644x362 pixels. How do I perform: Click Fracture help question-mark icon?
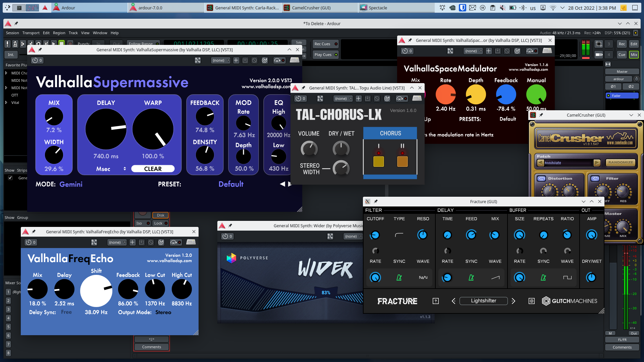pos(436,301)
